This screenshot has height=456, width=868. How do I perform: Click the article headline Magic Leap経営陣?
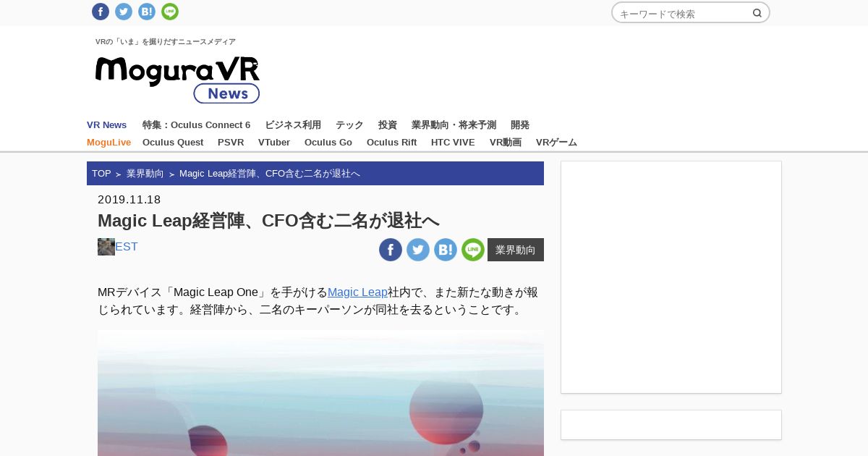[x=268, y=221]
